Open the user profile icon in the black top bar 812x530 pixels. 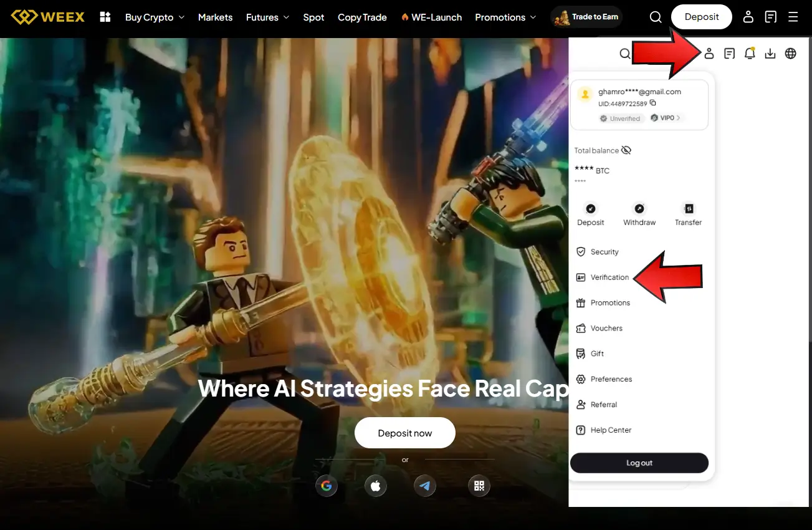748,17
